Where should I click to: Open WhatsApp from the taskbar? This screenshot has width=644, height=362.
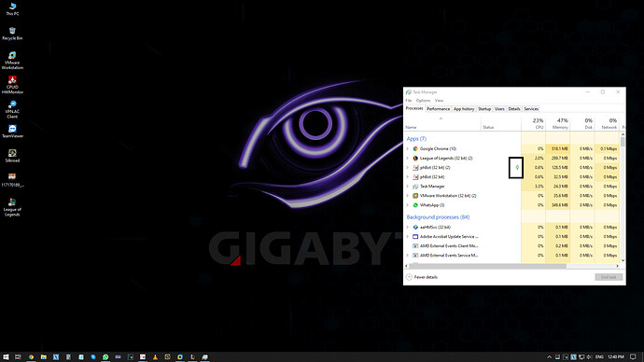pos(105,357)
